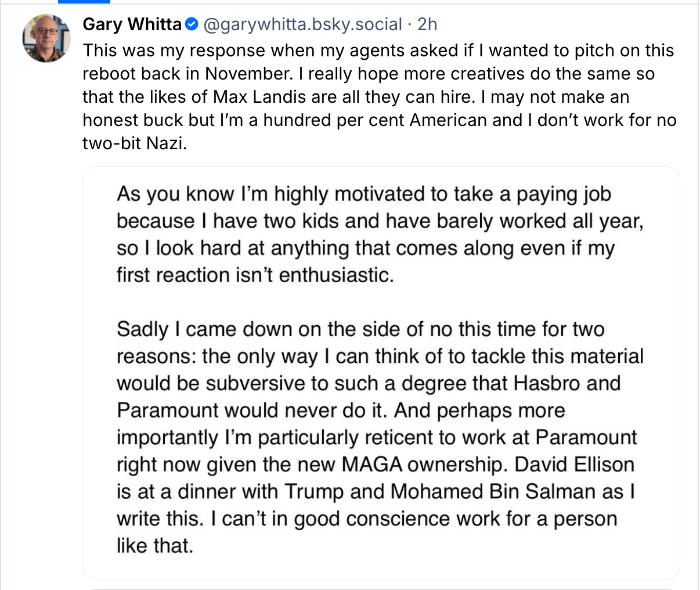
Task: Open the @garywhitta.bsky.social handle link
Action: click(302, 24)
